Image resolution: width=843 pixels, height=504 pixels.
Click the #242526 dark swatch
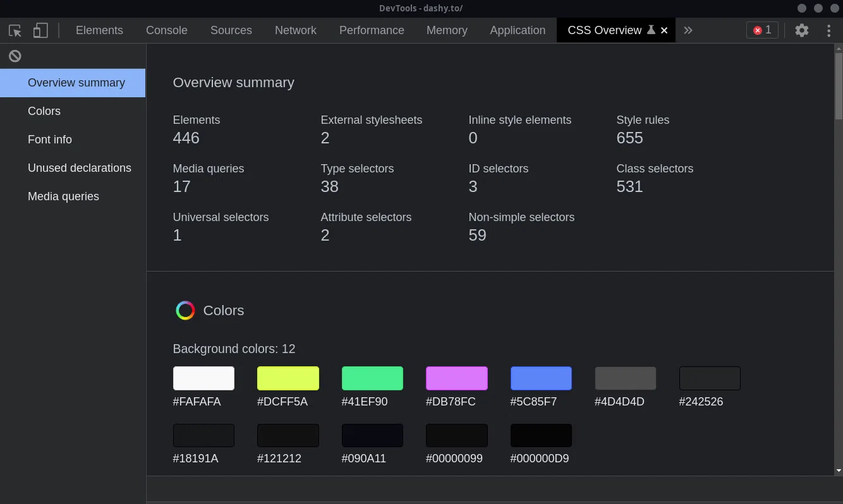[x=710, y=378]
